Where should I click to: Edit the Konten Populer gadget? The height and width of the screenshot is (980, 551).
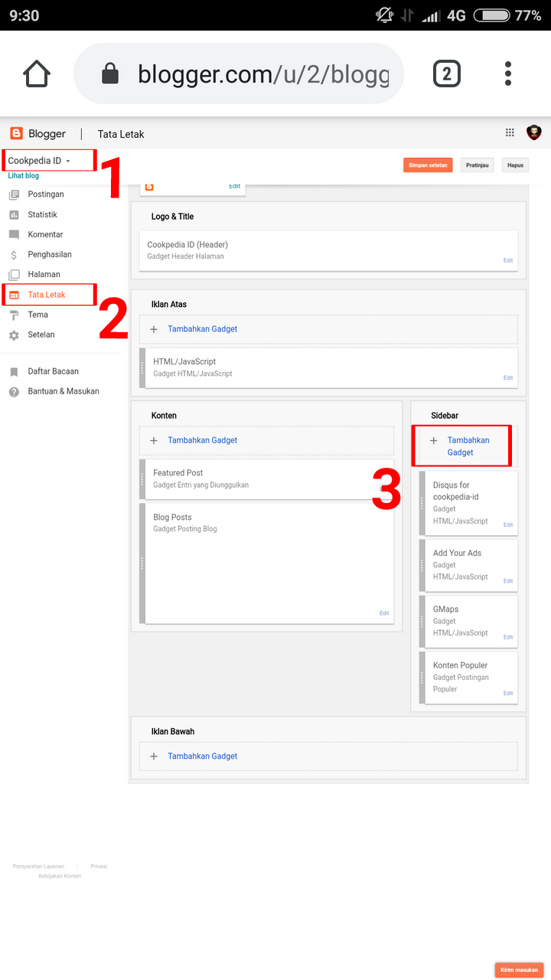coord(508,693)
